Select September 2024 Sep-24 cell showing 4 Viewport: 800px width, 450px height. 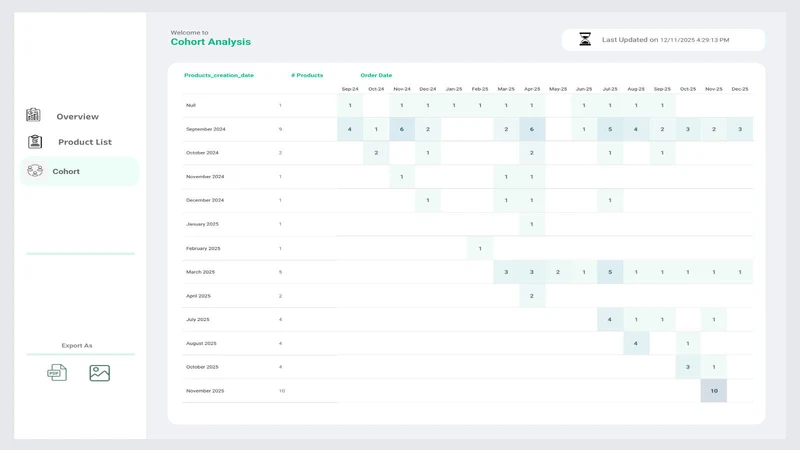pyautogui.click(x=349, y=129)
